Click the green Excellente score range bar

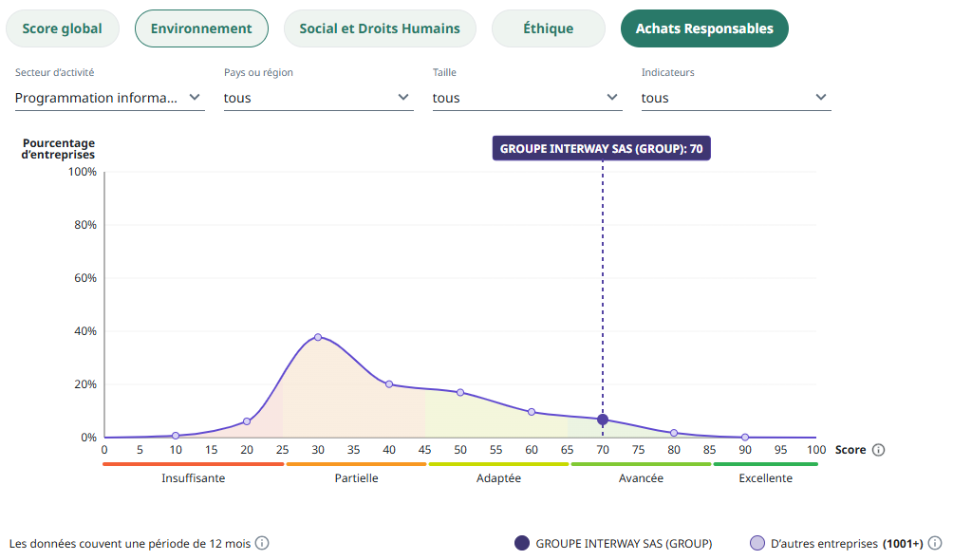coord(765,464)
